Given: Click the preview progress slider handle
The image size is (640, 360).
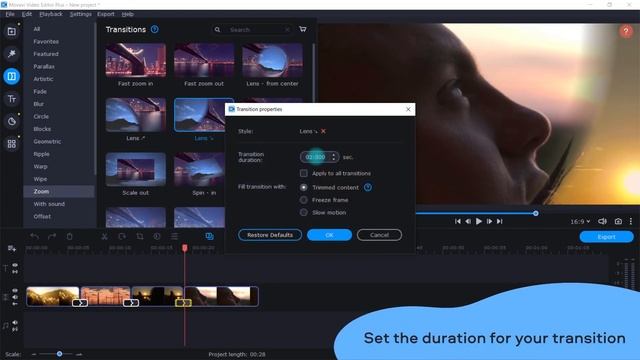Looking at the screenshot, I should (536, 213).
